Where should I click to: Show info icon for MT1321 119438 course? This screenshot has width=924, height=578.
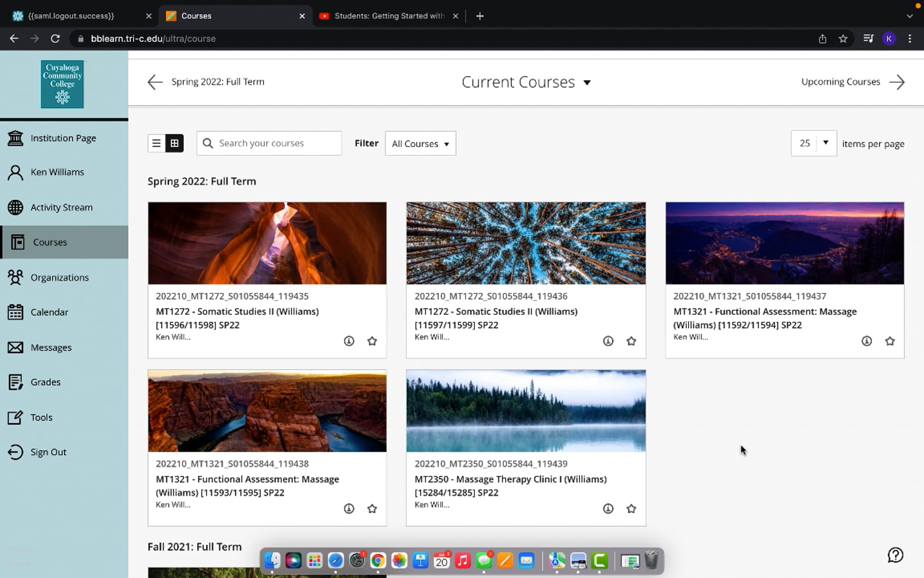[349, 509]
